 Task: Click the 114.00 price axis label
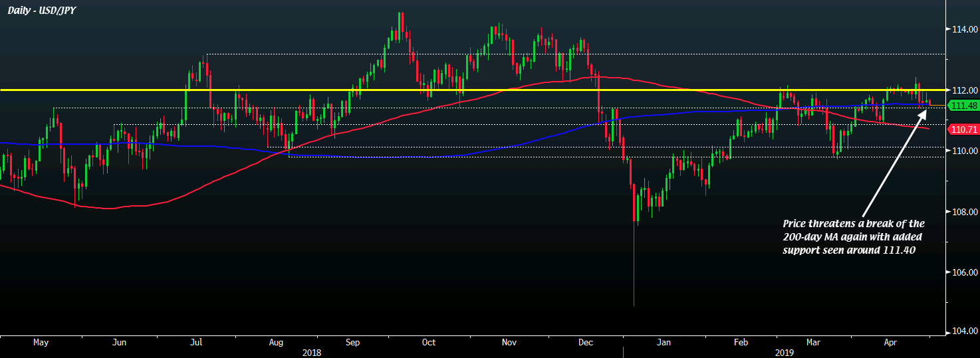point(963,30)
